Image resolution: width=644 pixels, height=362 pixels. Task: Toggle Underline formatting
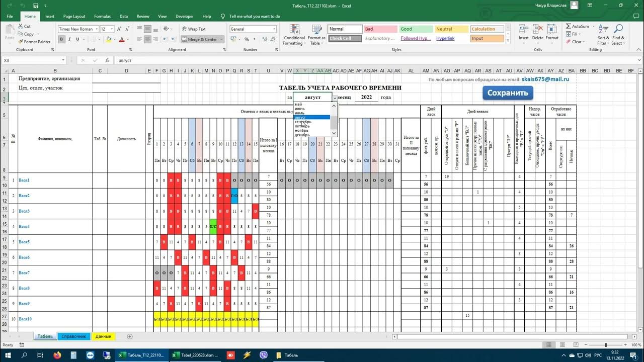click(x=78, y=39)
